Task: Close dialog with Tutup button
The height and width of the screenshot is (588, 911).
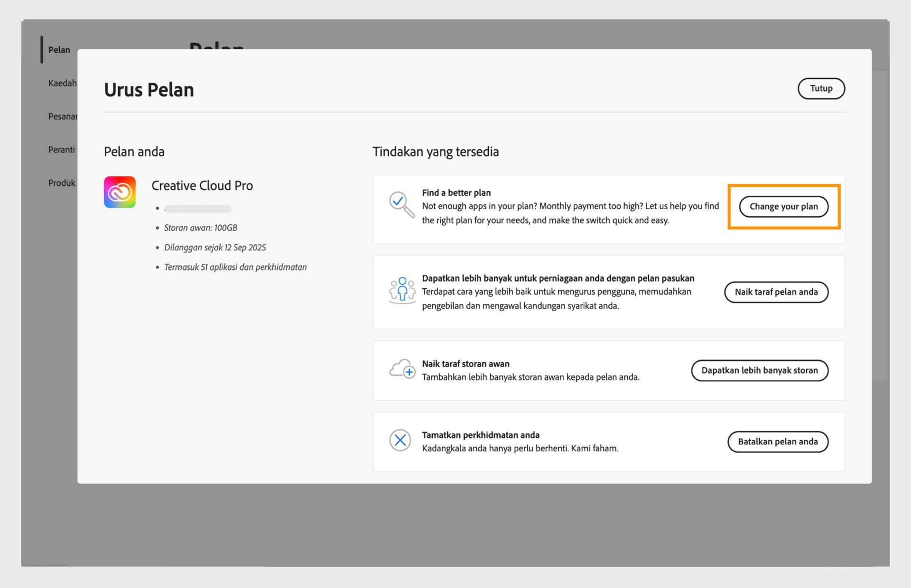Action: [821, 88]
